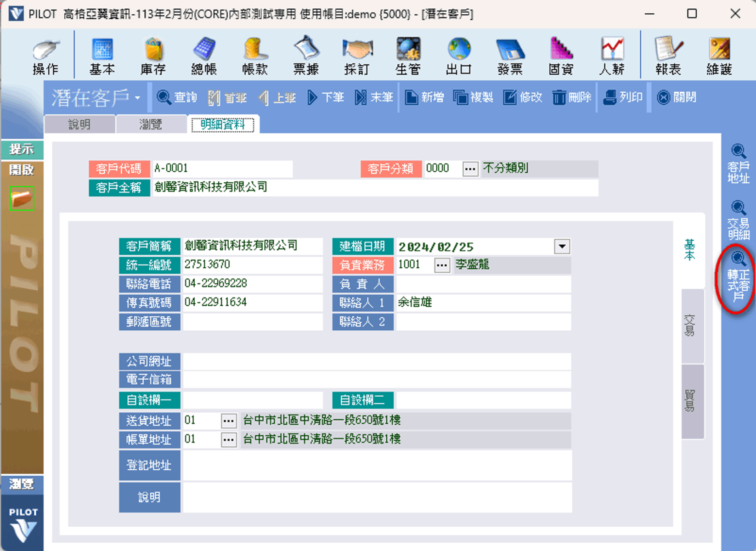
Task: Open the 客戶分類 lookup ellipsis button
Action: [469, 169]
